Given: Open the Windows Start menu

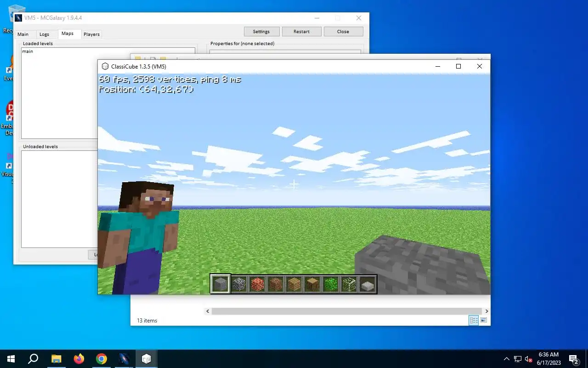Looking at the screenshot, I should pyautogui.click(x=11, y=359).
